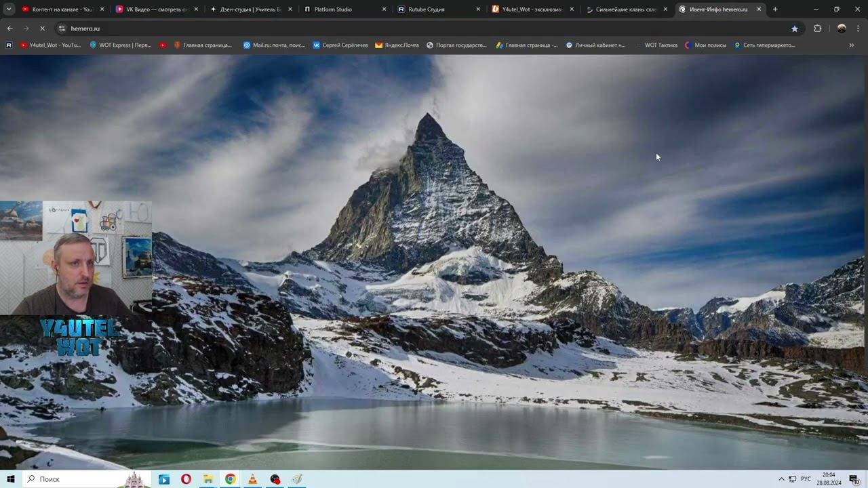Open Opera browser from the taskbar
The image size is (868, 488).
tap(186, 479)
